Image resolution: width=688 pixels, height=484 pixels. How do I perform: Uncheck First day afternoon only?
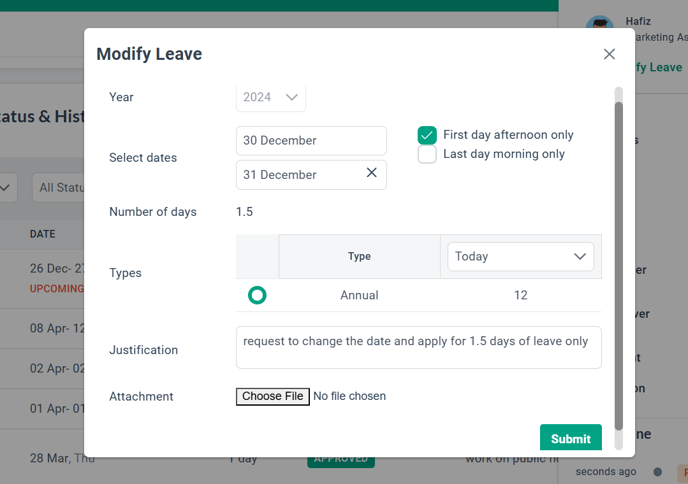point(427,135)
